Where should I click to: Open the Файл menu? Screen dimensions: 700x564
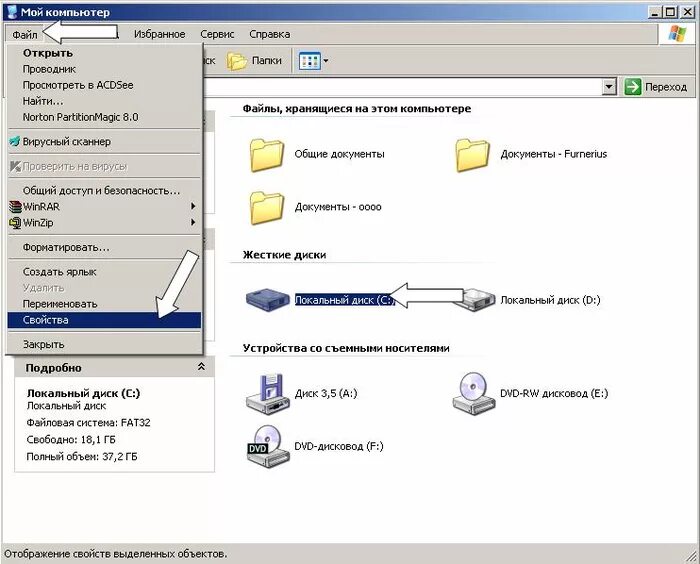[25, 34]
